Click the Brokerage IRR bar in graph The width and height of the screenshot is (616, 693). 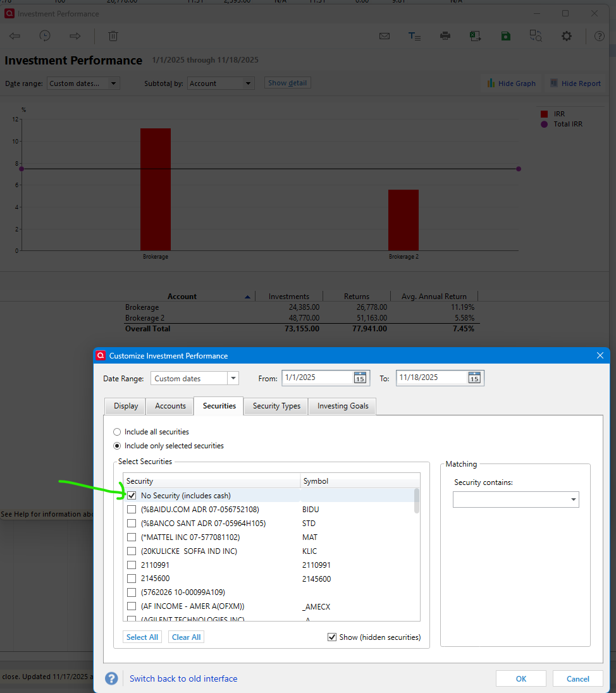click(x=156, y=190)
